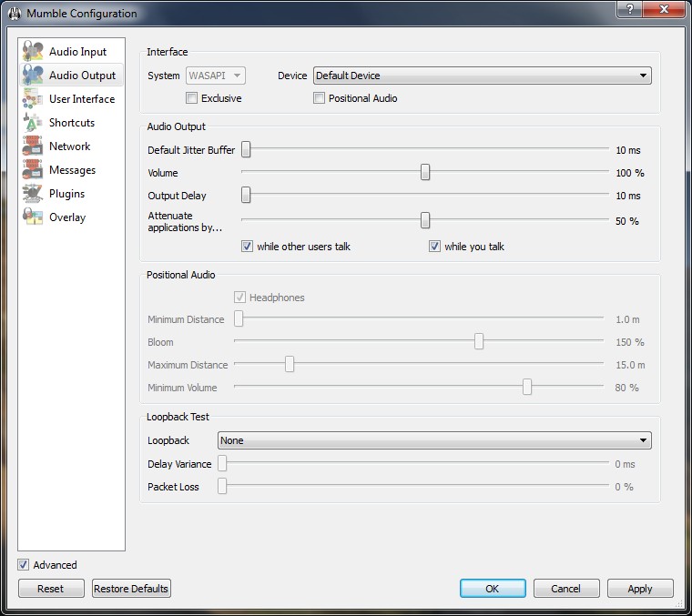Click the Plugins sidebar icon
The height and width of the screenshot is (616, 692).
33,194
